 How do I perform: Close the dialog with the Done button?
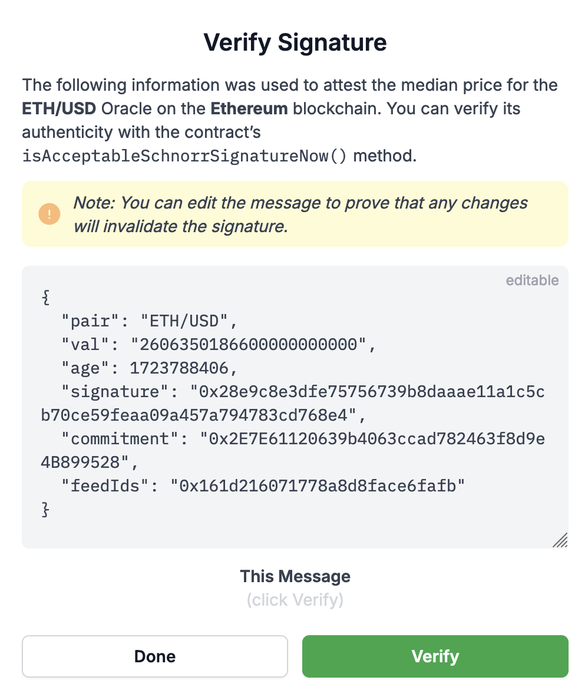point(155,656)
